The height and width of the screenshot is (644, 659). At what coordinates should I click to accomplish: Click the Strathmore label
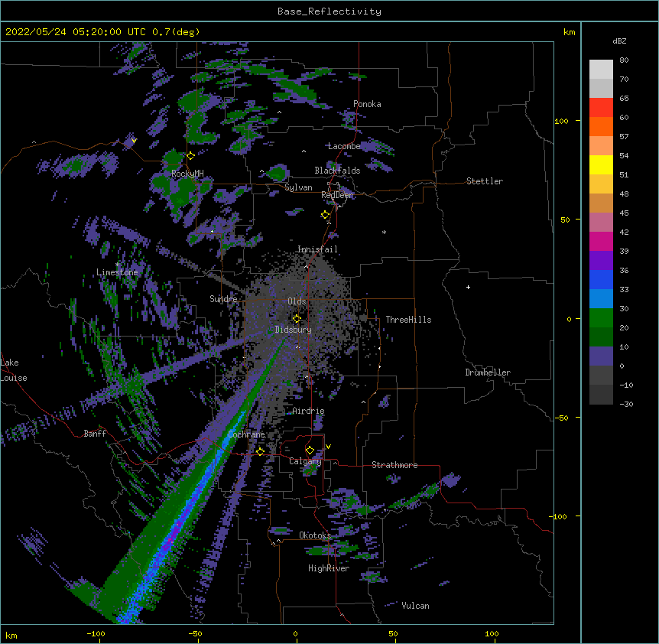[394, 465]
